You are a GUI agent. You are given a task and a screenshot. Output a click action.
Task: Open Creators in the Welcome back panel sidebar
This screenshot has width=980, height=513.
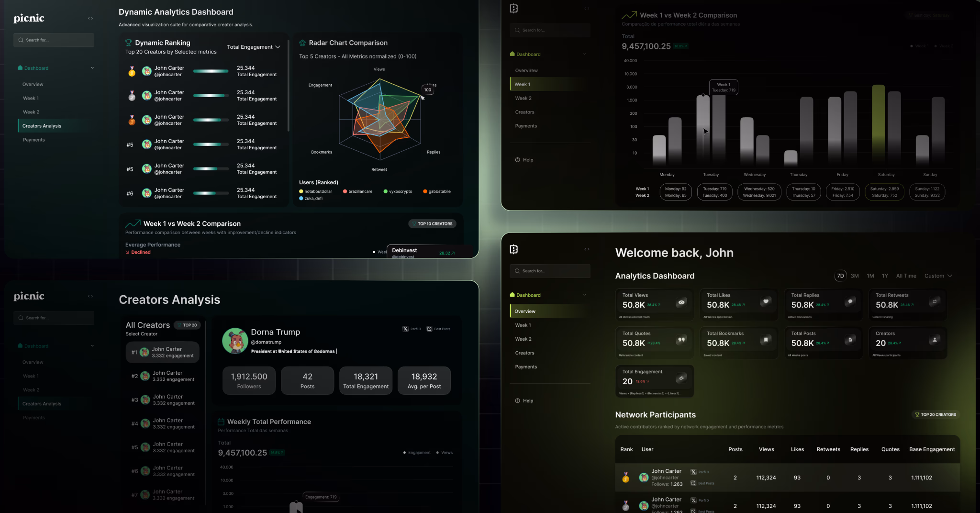(524, 353)
